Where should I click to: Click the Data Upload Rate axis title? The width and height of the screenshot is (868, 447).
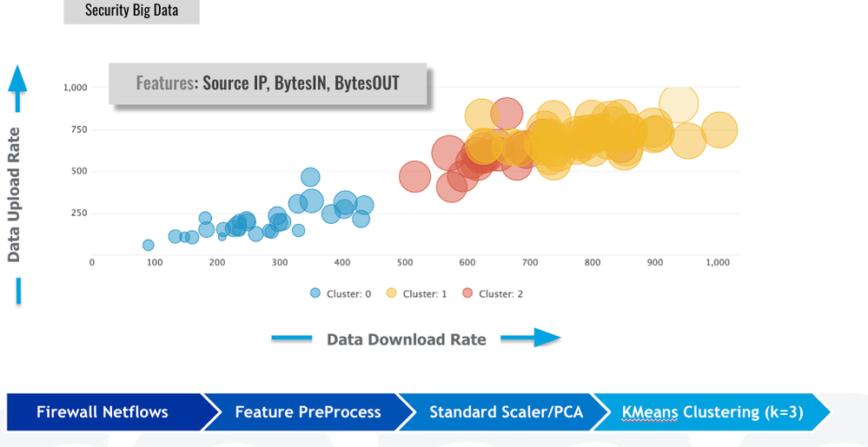14,195
